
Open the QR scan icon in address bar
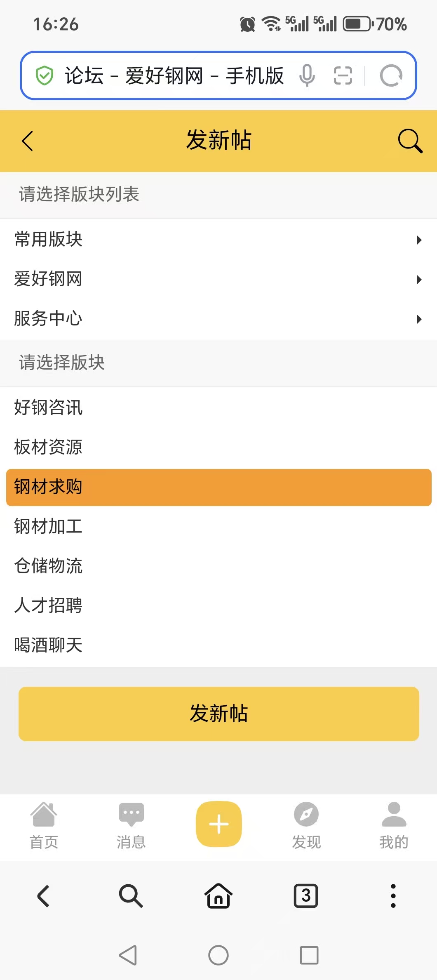point(343,75)
